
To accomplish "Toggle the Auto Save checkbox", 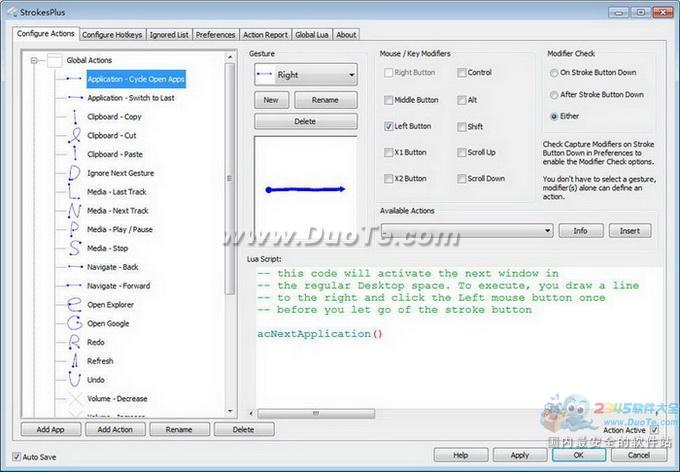I will coord(16,456).
